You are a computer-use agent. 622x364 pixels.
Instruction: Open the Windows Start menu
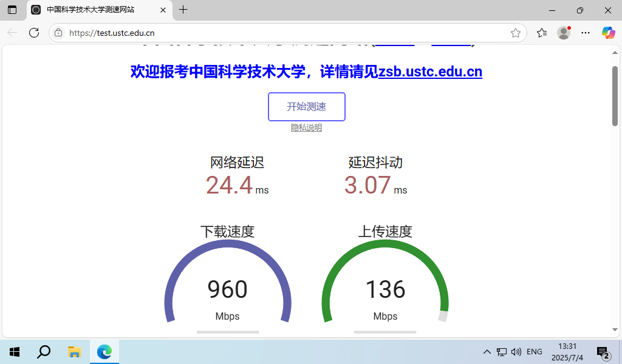pos(15,352)
